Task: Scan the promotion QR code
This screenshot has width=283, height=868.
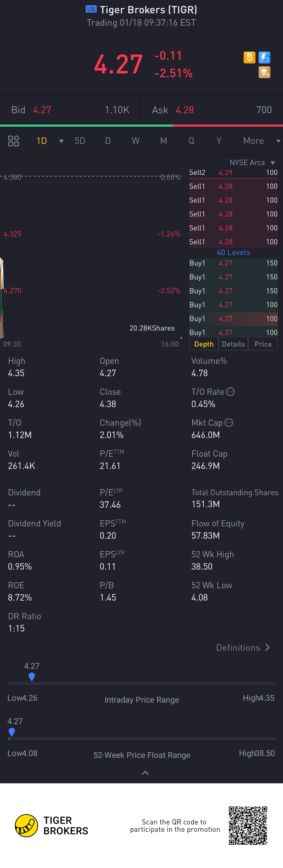Action: (x=248, y=826)
